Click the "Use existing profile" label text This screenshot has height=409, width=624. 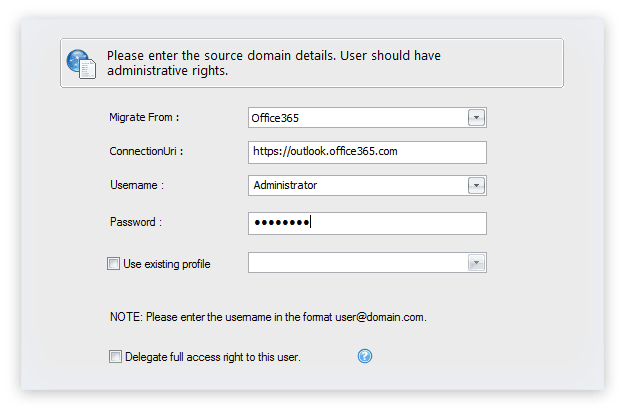(x=167, y=264)
